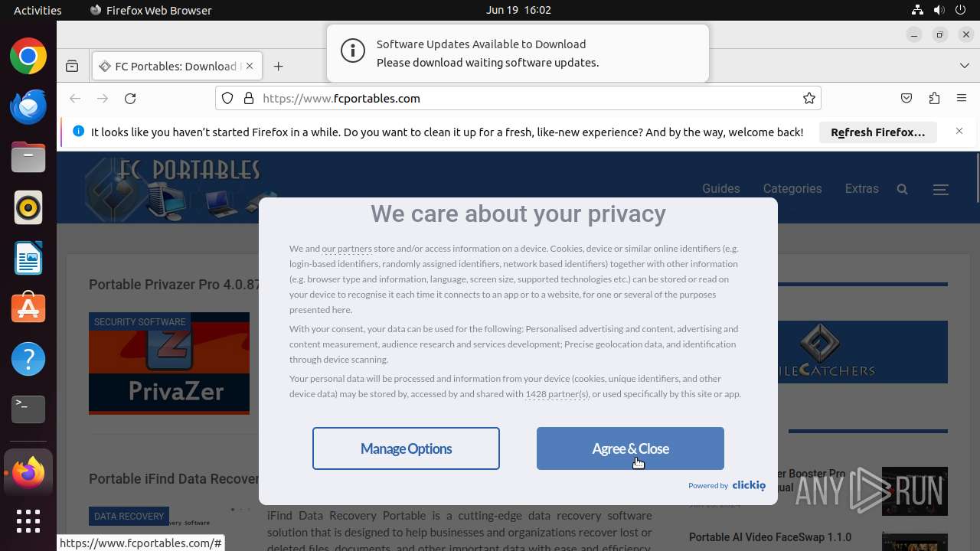Image resolution: width=980 pixels, height=551 pixels.
Task: Open the 1428 partner(s) link
Action: 557,394
